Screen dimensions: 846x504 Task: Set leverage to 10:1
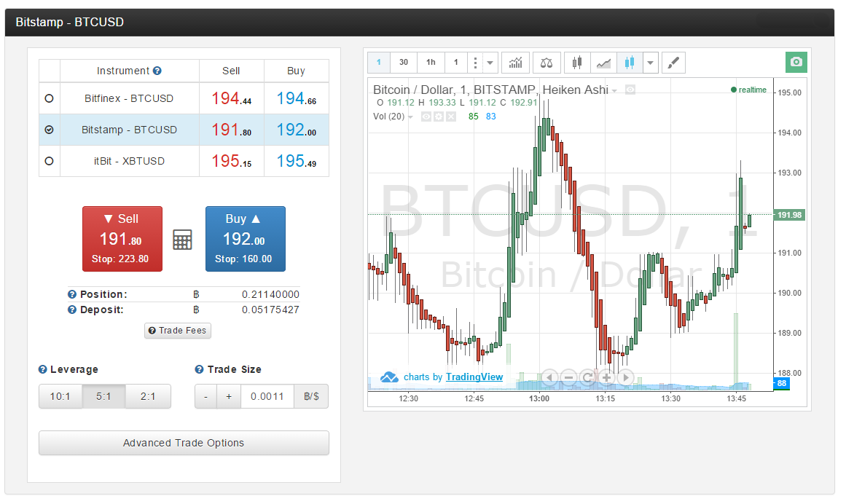click(60, 396)
